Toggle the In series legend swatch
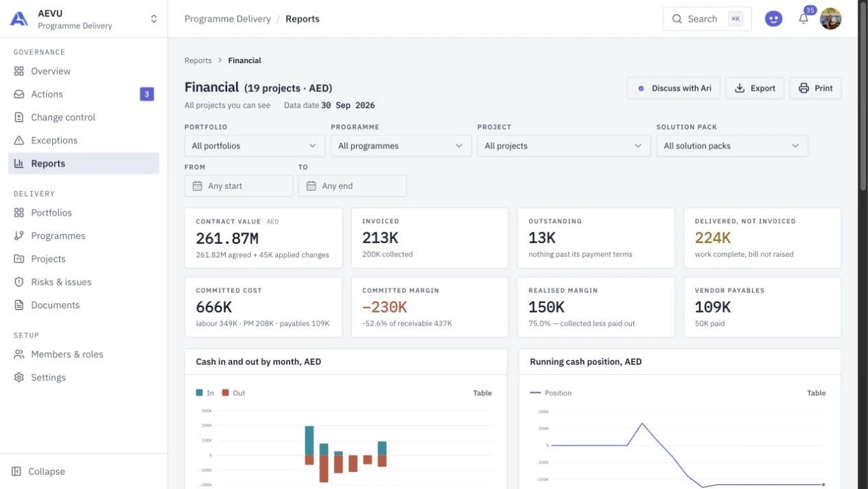 [x=200, y=393]
